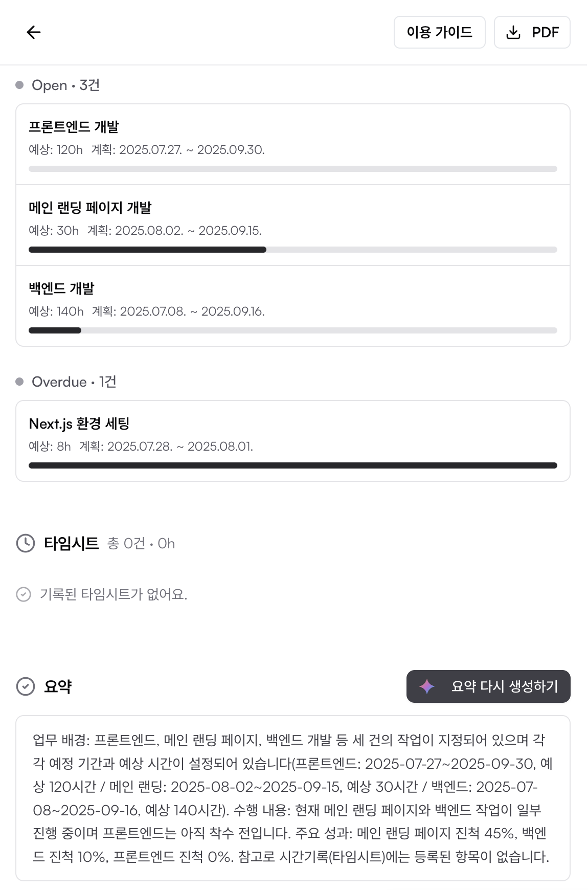Click the gray dot beside Open

[x=19, y=85]
